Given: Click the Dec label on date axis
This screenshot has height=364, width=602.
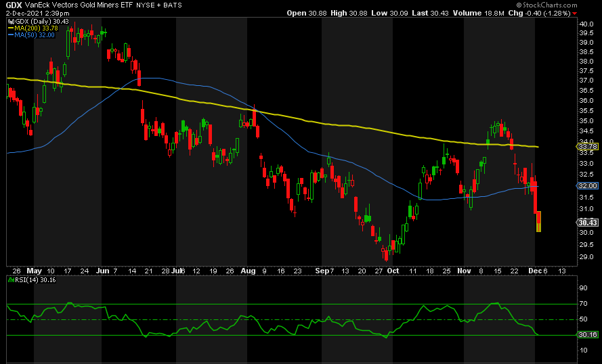Looking at the screenshot, I should pyautogui.click(x=535, y=271).
